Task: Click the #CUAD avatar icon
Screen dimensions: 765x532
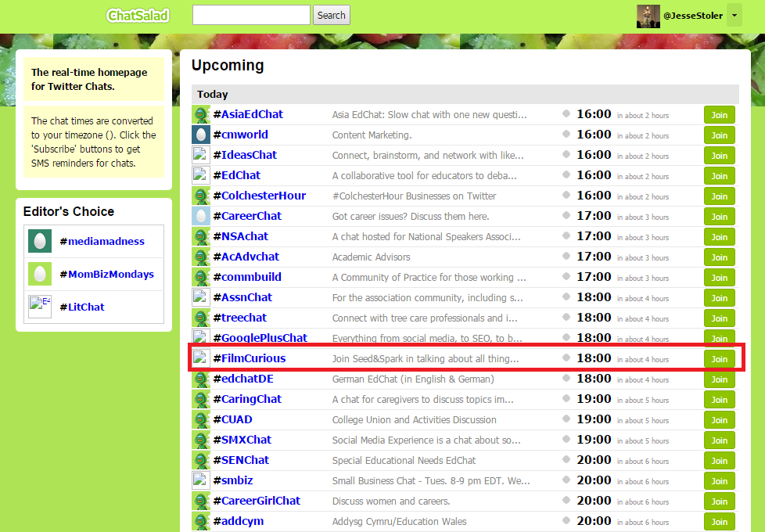Action: pyautogui.click(x=201, y=420)
